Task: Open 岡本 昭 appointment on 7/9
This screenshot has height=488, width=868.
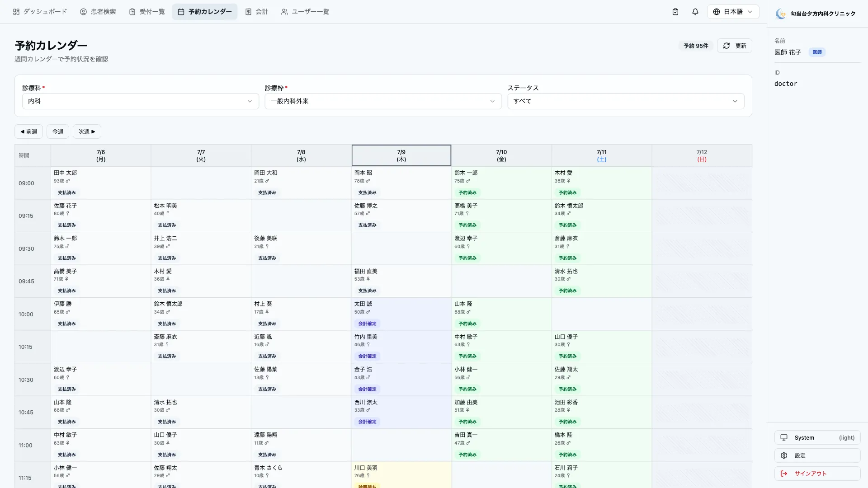Action: tap(401, 183)
